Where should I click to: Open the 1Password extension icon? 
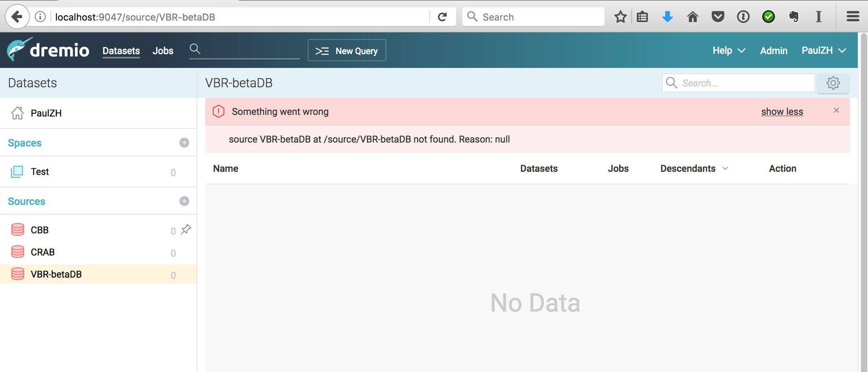[743, 17]
